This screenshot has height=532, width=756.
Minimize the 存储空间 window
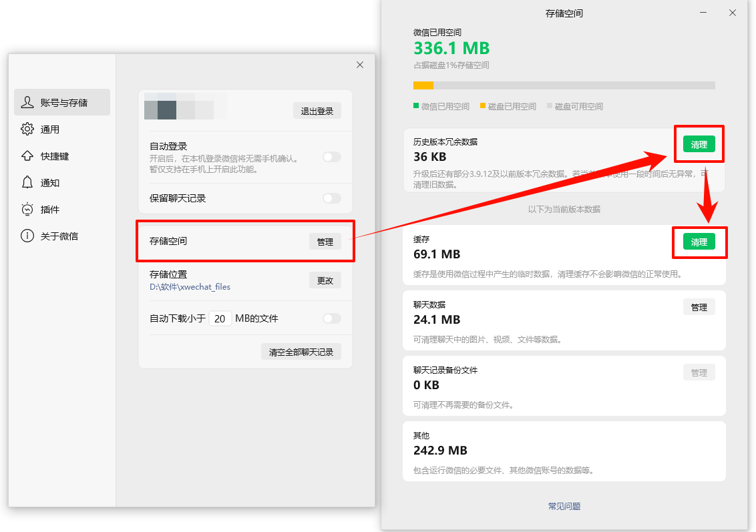pyautogui.click(x=703, y=13)
